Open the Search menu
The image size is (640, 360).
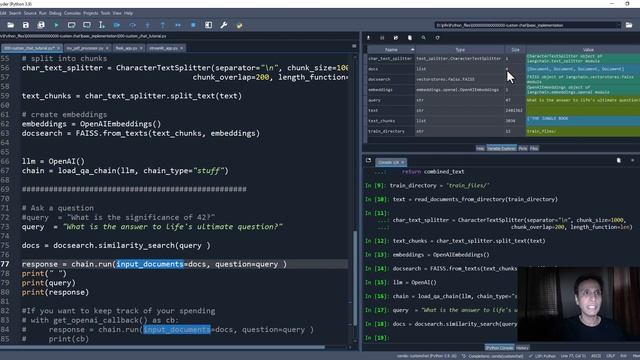(15, 13)
